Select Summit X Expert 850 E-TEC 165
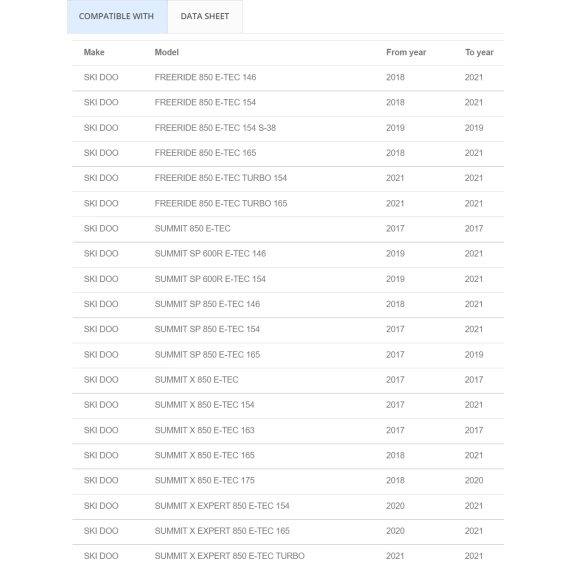 pyautogui.click(x=222, y=531)
